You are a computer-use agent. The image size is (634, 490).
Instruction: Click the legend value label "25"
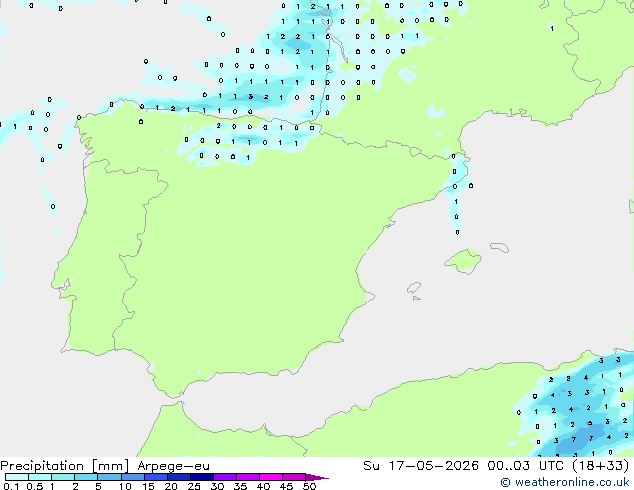[x=194, y=486]
